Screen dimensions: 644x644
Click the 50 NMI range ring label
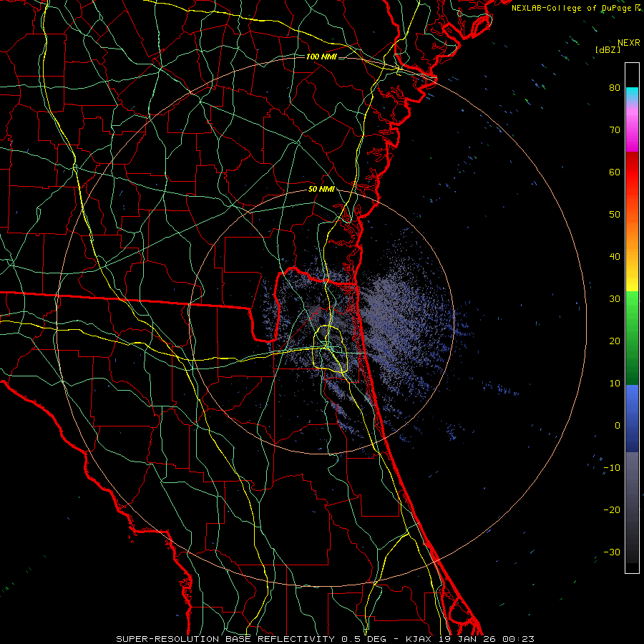pyautogui.click(x=321, y=190)
